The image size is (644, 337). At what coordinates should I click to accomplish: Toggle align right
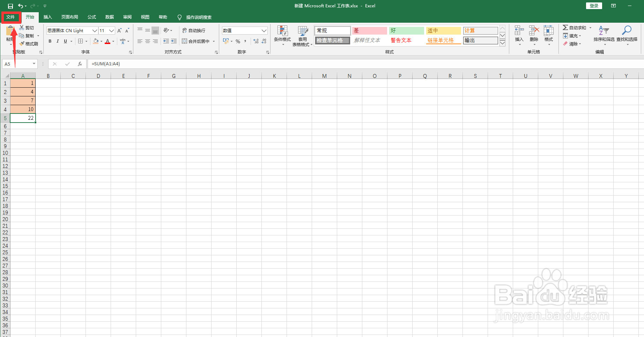(x=155, y=41)
